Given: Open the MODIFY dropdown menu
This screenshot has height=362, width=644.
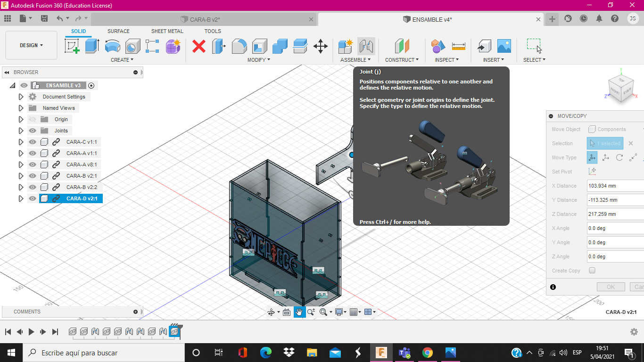Looking at the screenshot, I should tap(259, 60).
